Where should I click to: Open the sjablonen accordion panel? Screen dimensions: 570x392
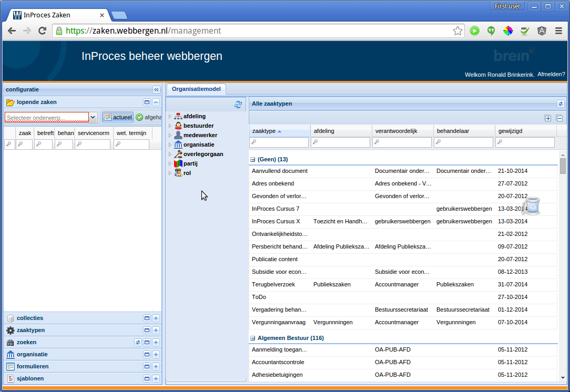click(x=83, y=378)
